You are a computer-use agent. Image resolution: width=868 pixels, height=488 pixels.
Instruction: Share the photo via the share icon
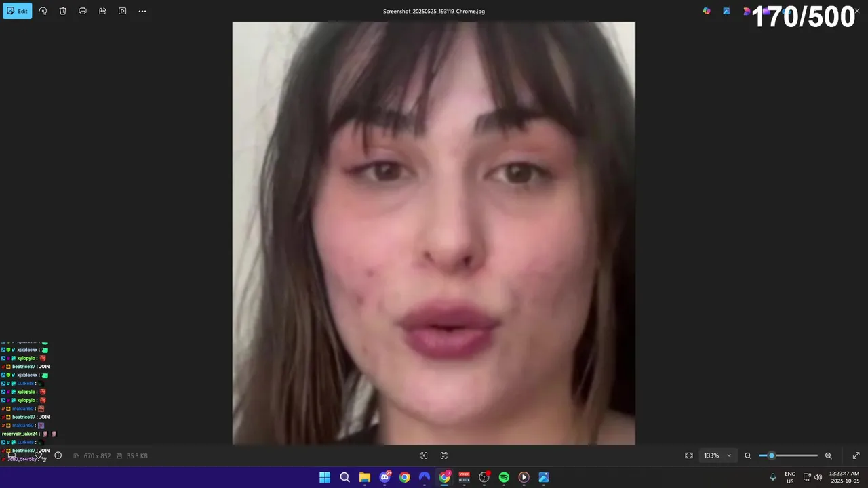tap(102, 11)
